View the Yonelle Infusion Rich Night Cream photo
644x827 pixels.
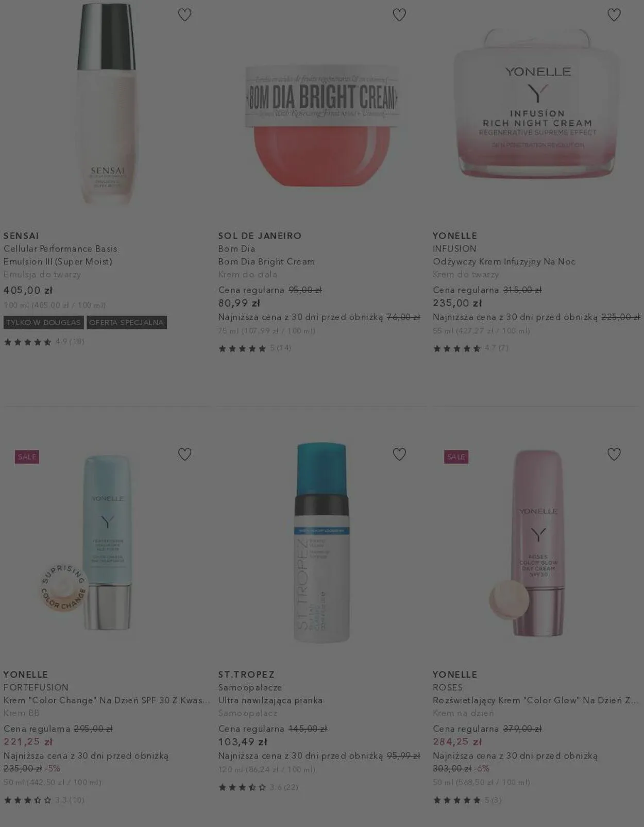pyautogui.click(x=536, y=103)
